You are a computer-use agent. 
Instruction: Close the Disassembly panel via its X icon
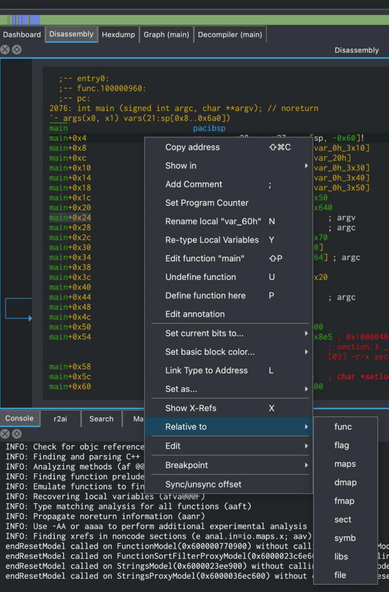click(x=5, y=49)
